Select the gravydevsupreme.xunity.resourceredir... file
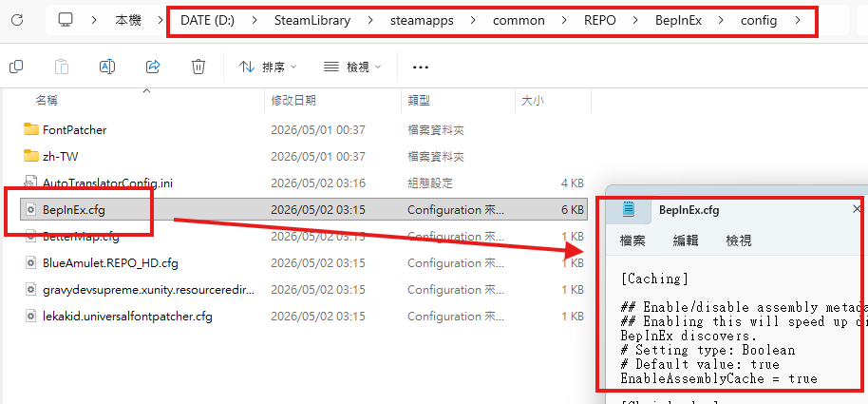The width and height of the screenshot is (868, 404). [x=148, y=289]
